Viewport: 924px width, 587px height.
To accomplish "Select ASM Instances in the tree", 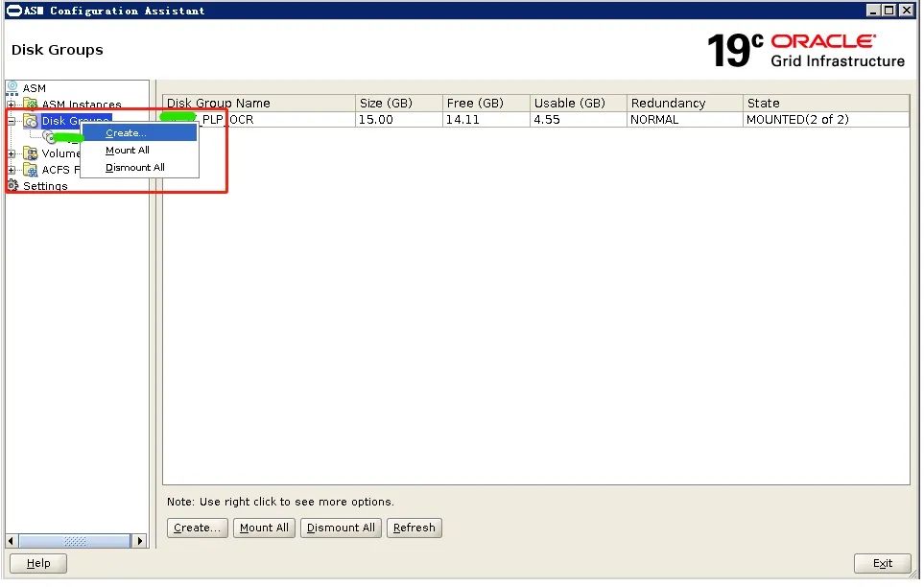I will pos(82,105).
